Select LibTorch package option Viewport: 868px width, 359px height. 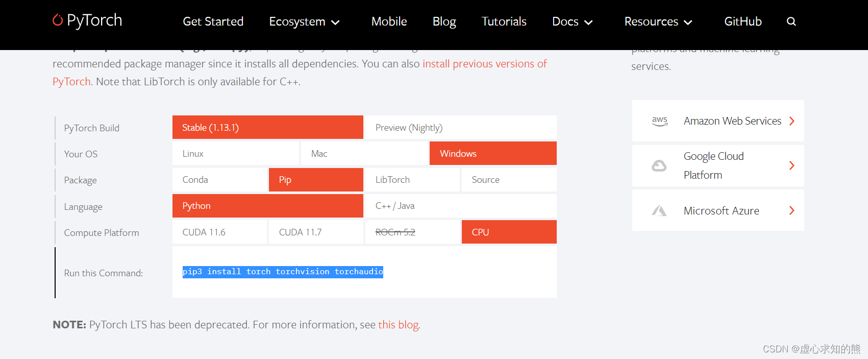click(x=412, y=180)
